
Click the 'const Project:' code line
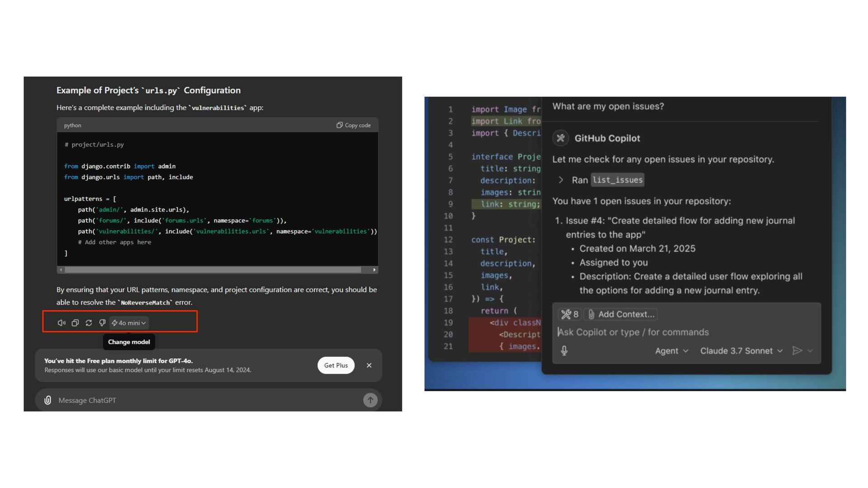click(503, 239)
